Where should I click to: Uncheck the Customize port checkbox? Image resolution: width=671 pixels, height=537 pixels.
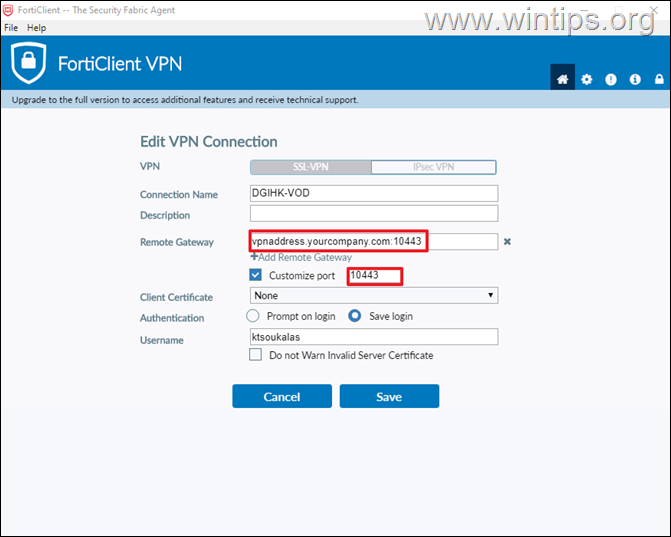(x=256, y=275)
